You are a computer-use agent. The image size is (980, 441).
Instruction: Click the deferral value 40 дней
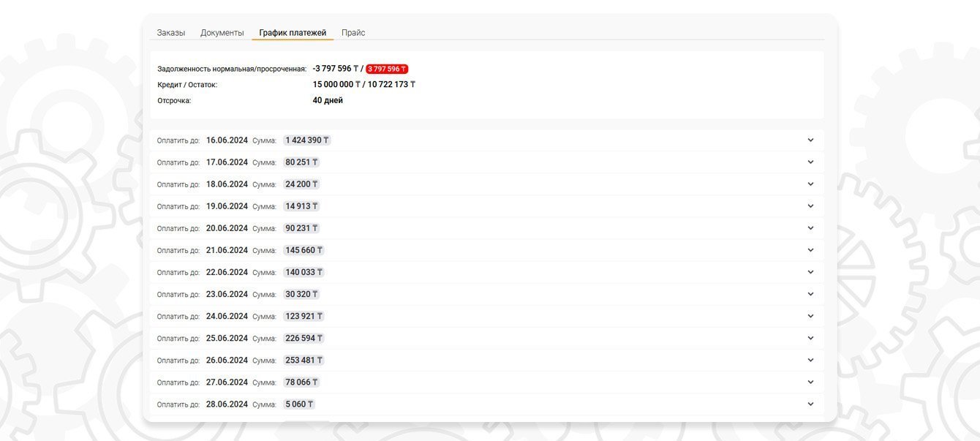[x=328, y=100]
